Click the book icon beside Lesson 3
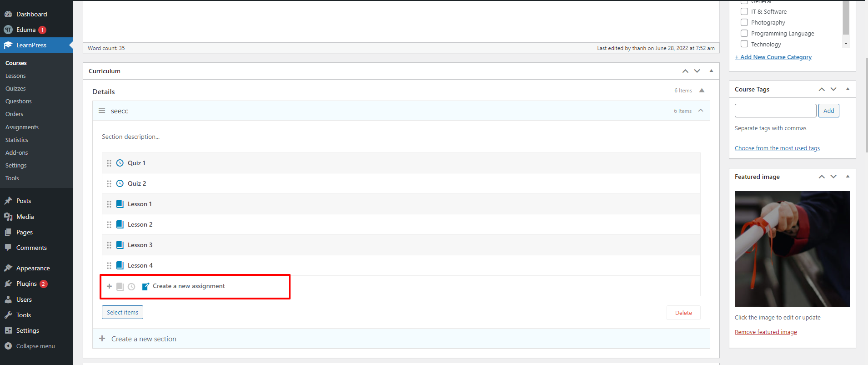868x365 pixels. coord(120,245)
